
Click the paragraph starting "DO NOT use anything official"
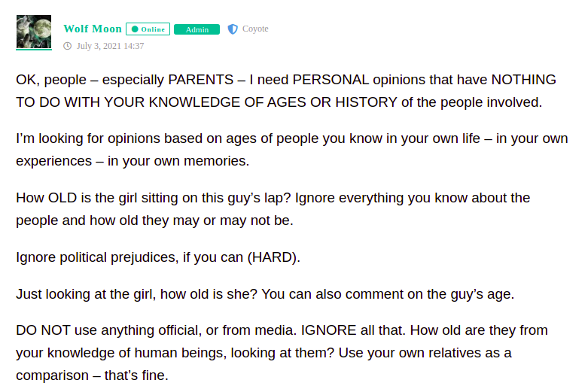point(282,353)
